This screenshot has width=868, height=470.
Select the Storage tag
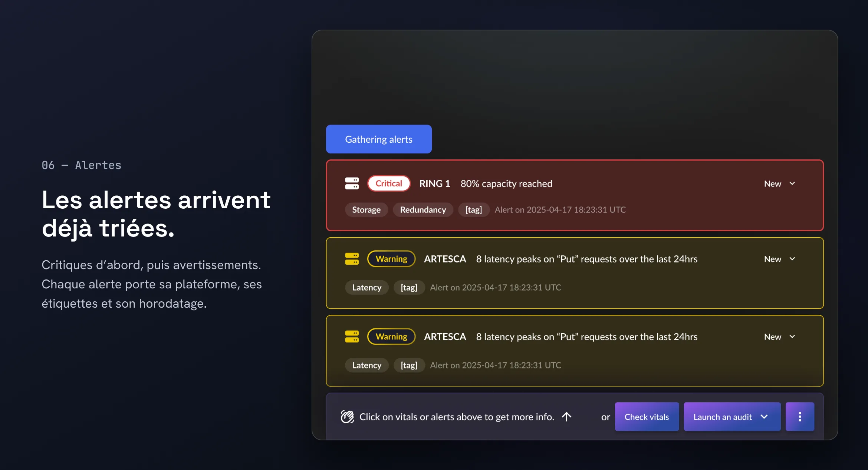click(x=366, y=210)
